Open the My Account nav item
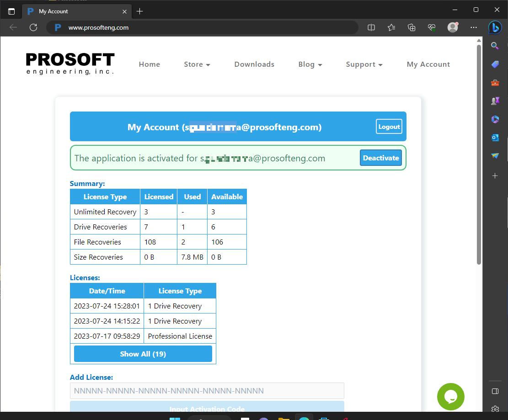Image resolution: width=508 pixels, height=420 pixels. tap(428, 64)
